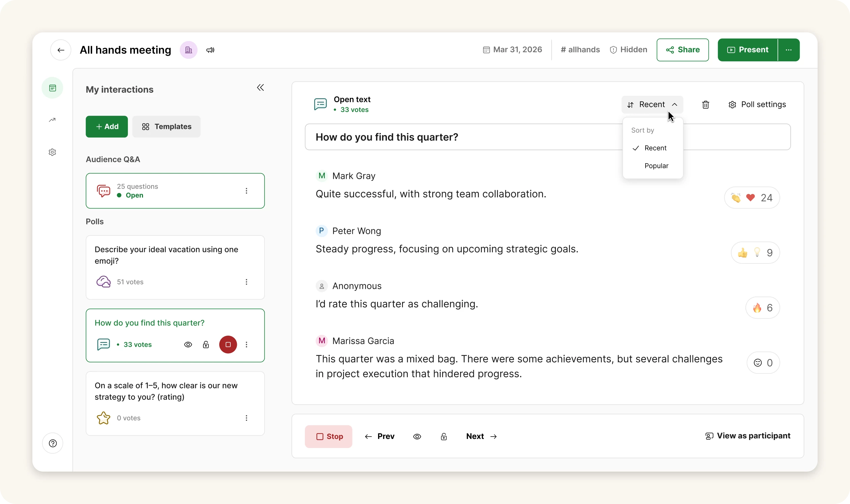Viewport: 850px width, 504px height.
Task: Collapse the My interactions panel
Action: [260, 88]
